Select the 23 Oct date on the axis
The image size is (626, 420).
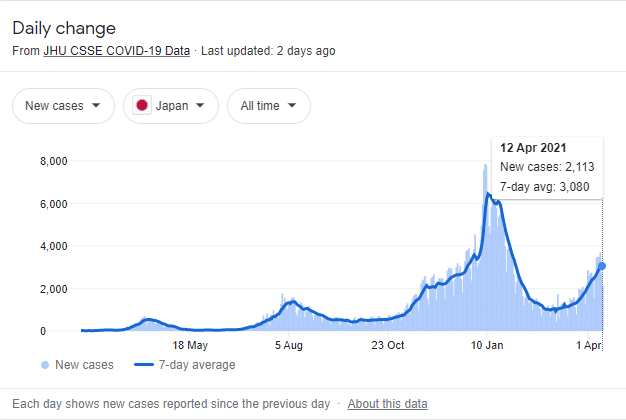386,345
